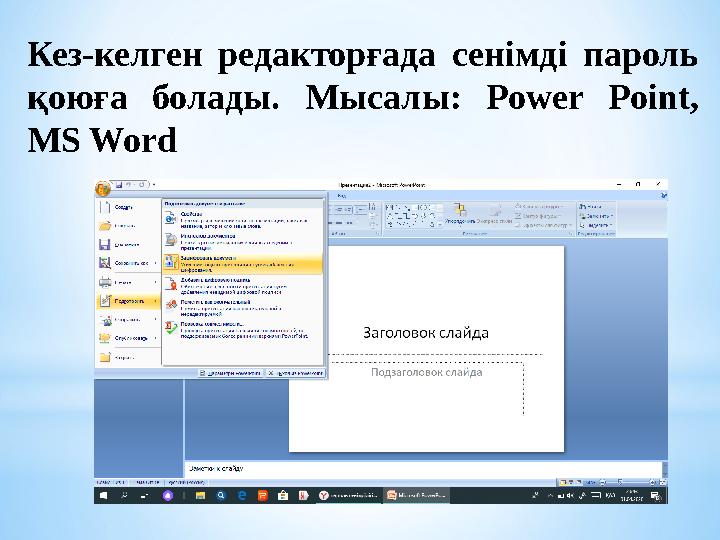720x540 pixels.
Task: Switch to Normal view status icon
Action: [x=562, y=482]
